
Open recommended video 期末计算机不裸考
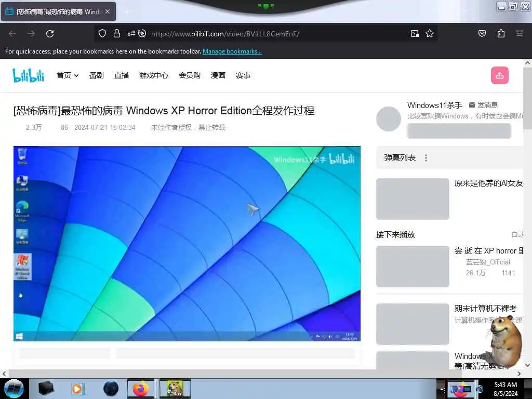[486, 309]
